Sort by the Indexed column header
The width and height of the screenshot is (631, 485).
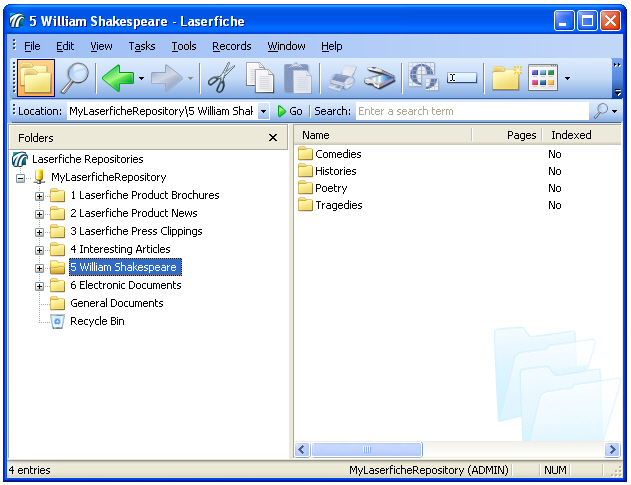pyautogui.click(x=582, y=135)
